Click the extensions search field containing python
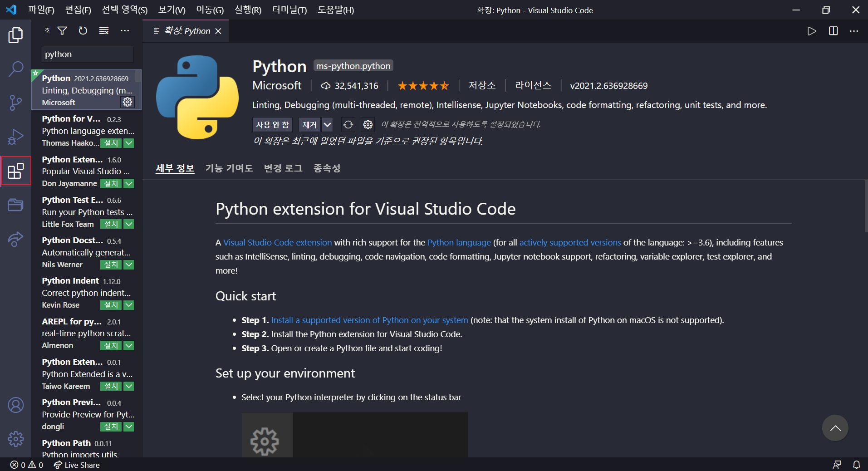Screen dimensions: 868x471 88,54
